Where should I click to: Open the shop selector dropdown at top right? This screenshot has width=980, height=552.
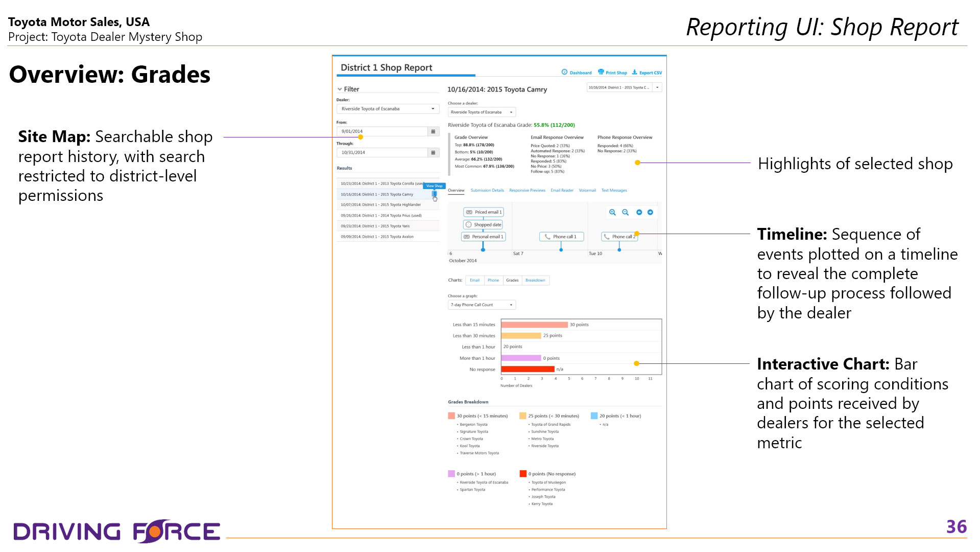[624, 87]
